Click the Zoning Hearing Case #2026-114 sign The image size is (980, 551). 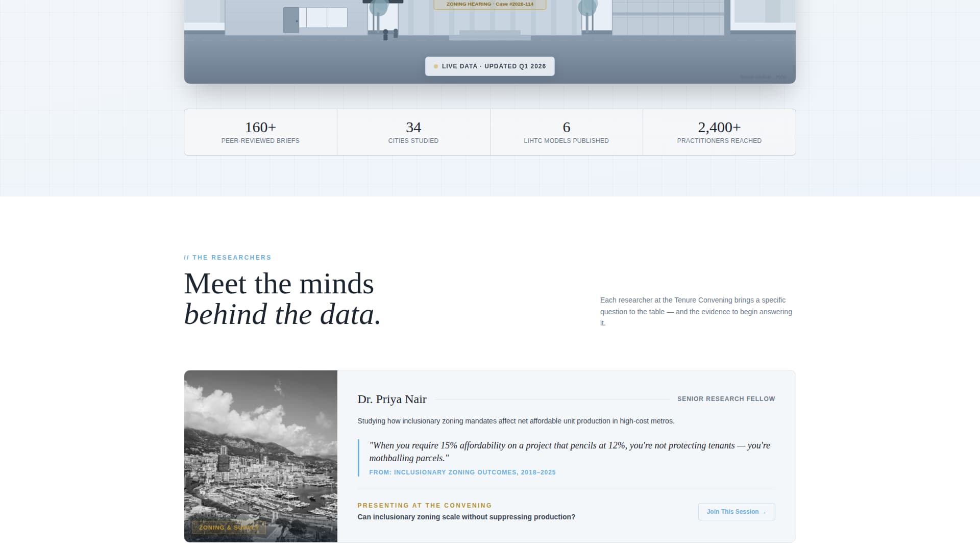[489, 4]
